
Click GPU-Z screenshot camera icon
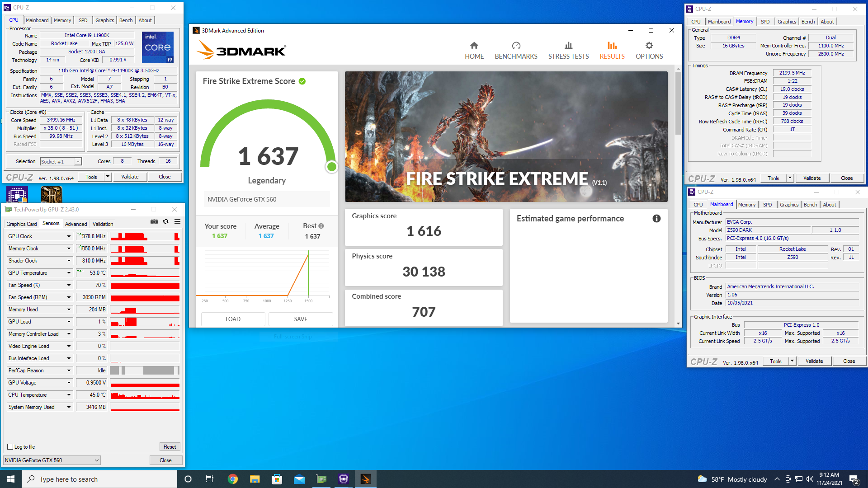(154, 221)
